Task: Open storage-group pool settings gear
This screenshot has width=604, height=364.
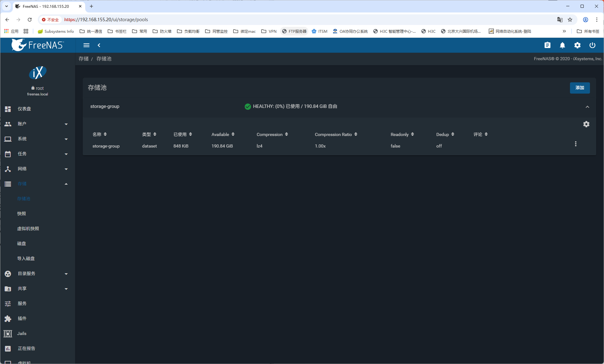Action: click(x=586, y=124)
